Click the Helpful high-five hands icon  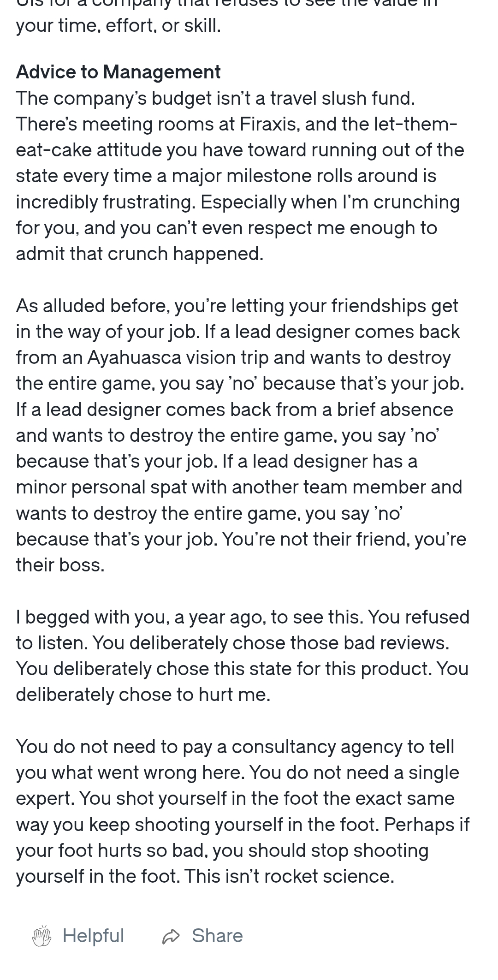(41, 936)
